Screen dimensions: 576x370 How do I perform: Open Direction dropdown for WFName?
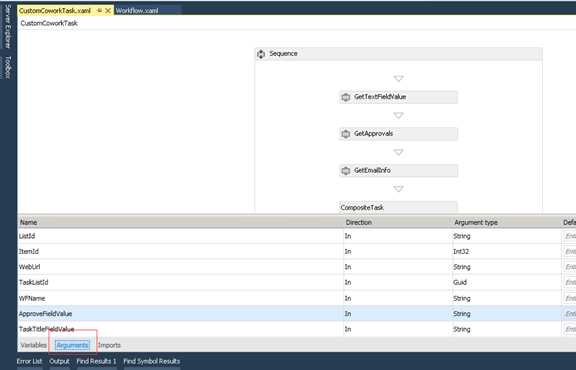397,298
